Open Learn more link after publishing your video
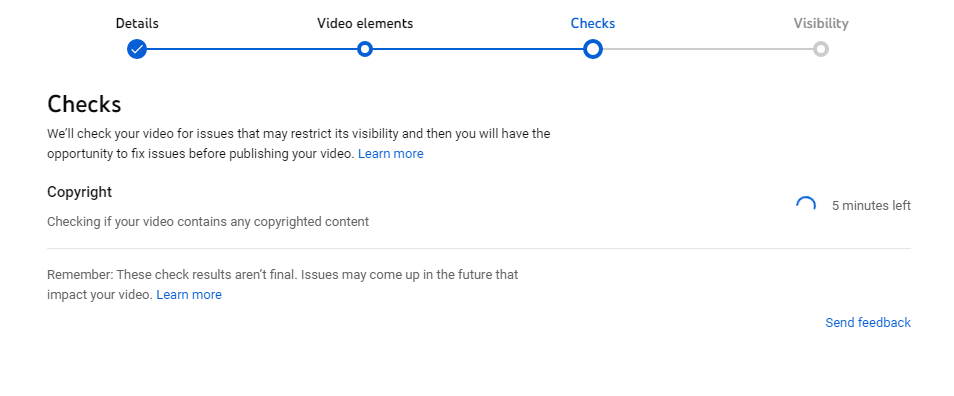Screen dimensions: 954x396 pyautogui.click(x=391, y=154)
